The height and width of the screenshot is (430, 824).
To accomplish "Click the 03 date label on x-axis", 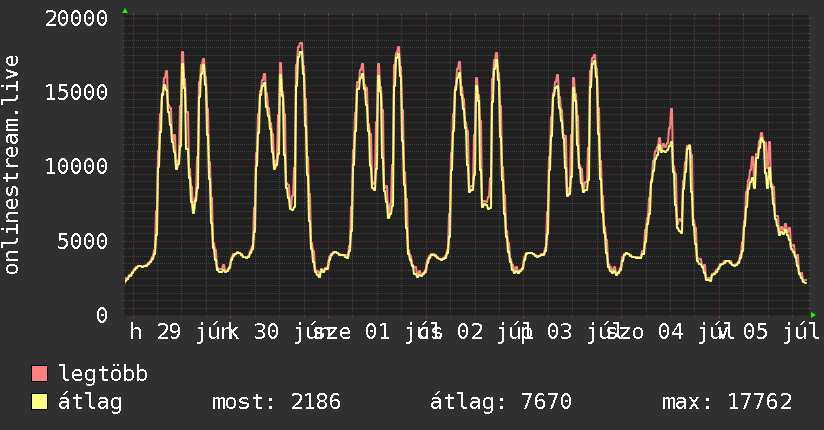I will [559, 332].
